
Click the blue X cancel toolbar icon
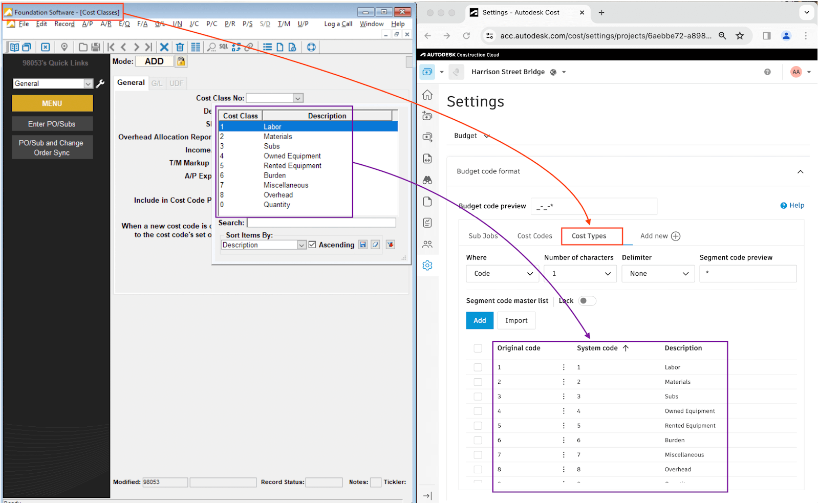(x=164, y=47)
